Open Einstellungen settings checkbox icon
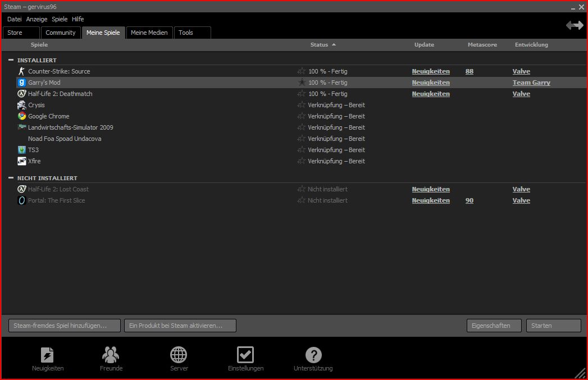 [x=245, y=355]
